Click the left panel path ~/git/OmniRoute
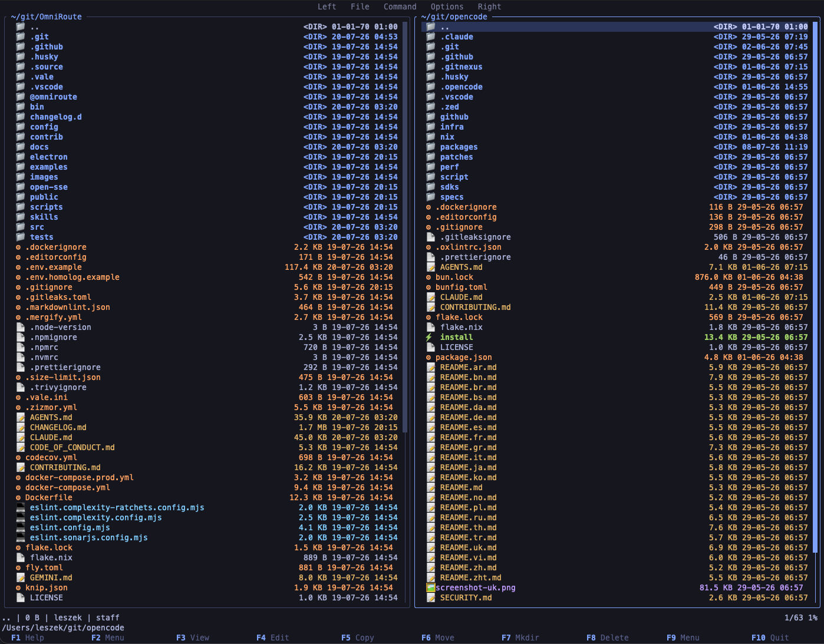824x644 pixels. click(46, 16)
